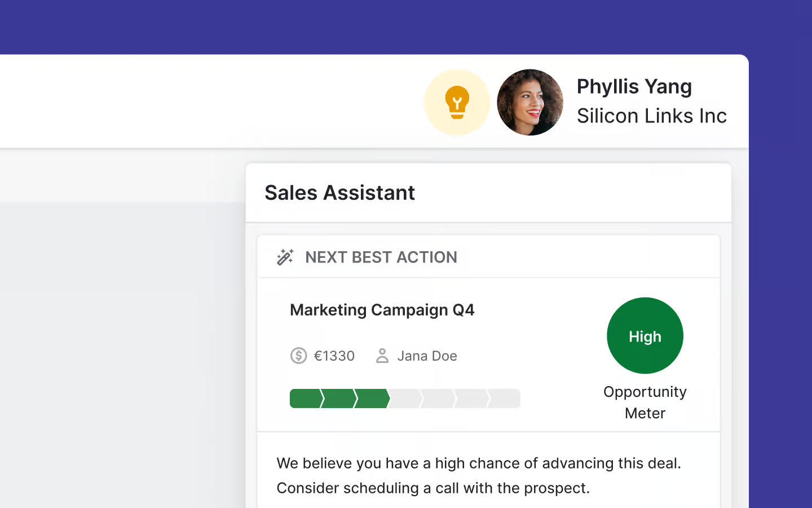Advance deal to fourth pipeline stage
This screenshot has width=812, height=508.
(x=405, y=398)
